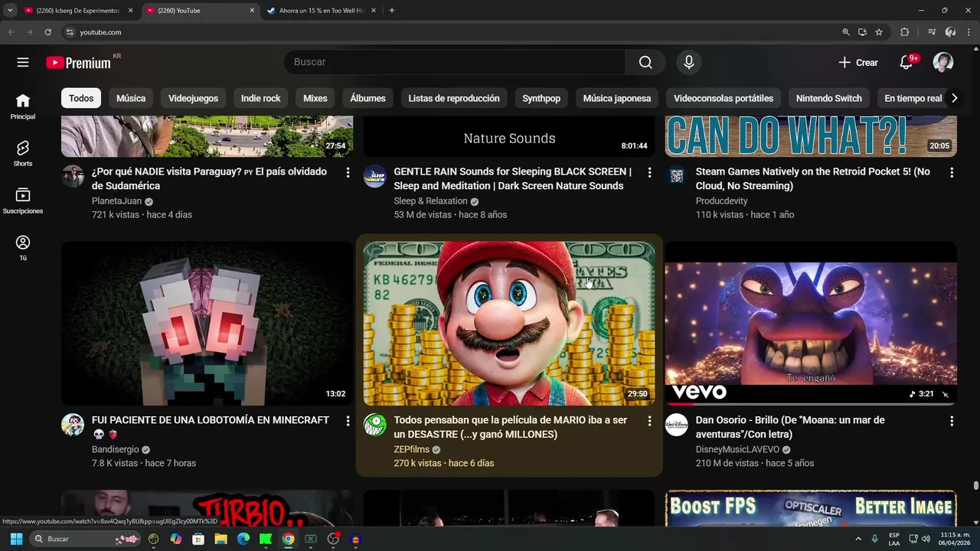
Task: Open the ZEPfilms channel avatar
Action: pyautogui.click(x=375, y=425)
